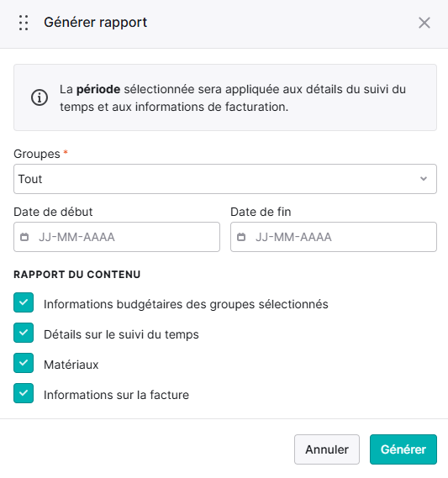Expand the Groupes dropdown chevron
This screenshot has width=448, height=478.
pos(424,179)
